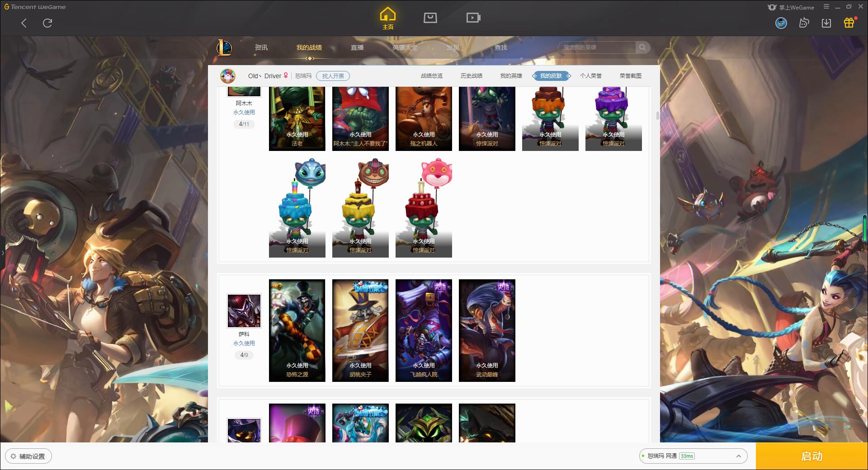The image size is (868, 470).
Task: Select the 胡桃夹子 Shaco skin card
Action: (x=360, y=330)
